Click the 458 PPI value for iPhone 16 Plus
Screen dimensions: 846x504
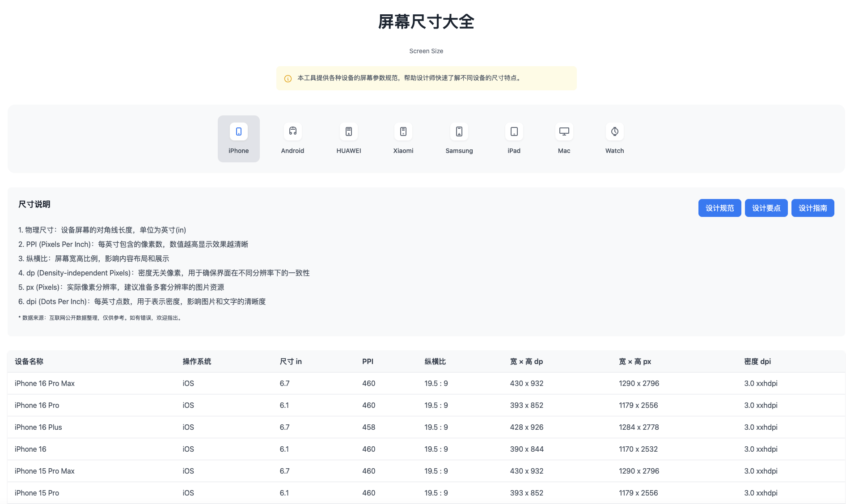tap(369, 427)
